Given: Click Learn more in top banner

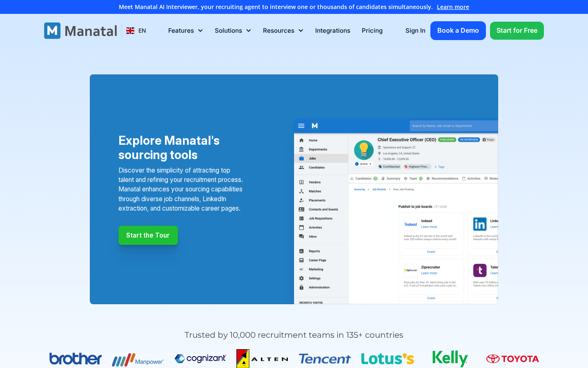Looking at the screenshot, I should (x=453, y=7).
